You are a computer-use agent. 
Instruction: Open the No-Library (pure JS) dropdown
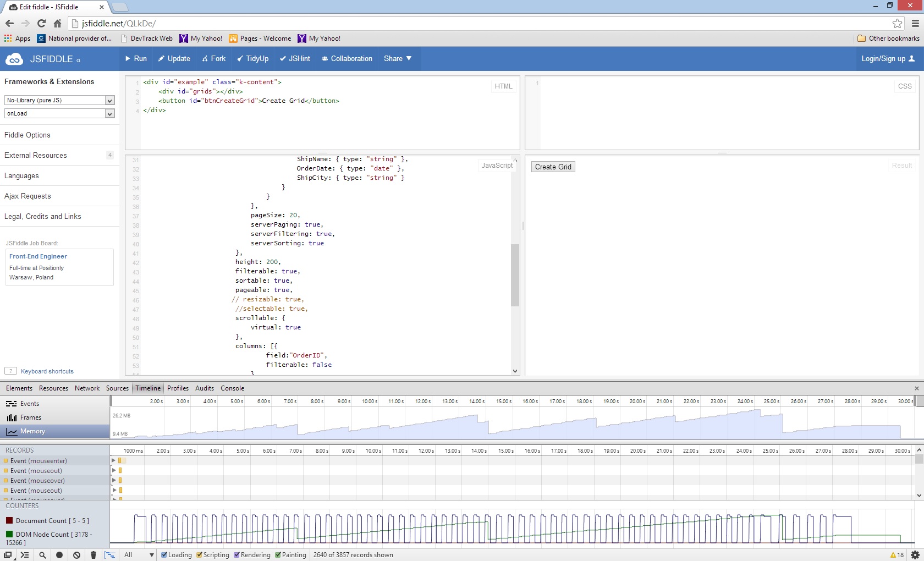59,100
